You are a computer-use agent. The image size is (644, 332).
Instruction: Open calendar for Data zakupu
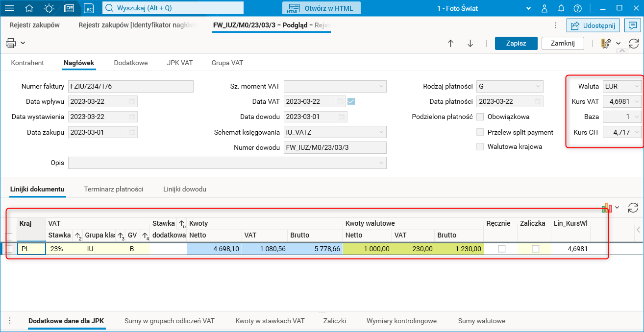tap(132, 132)
